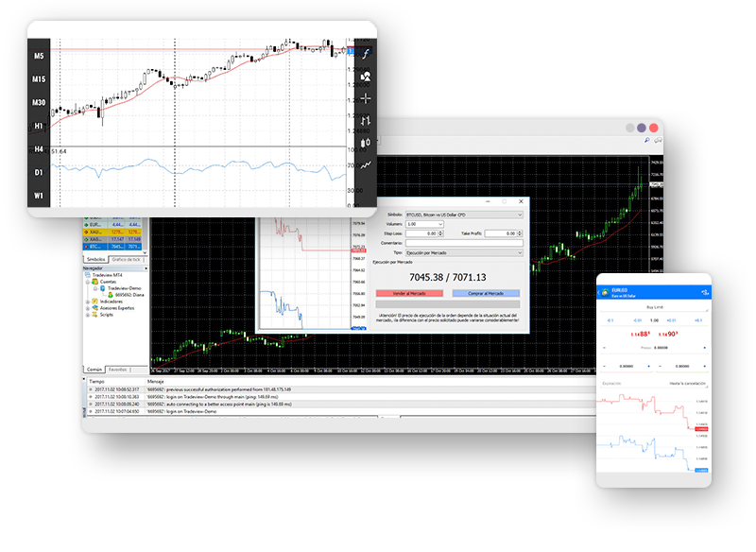This screenshot has height=552, width=756.
Task: Switch to M15 timeframe
Action: tap(39, 79)
